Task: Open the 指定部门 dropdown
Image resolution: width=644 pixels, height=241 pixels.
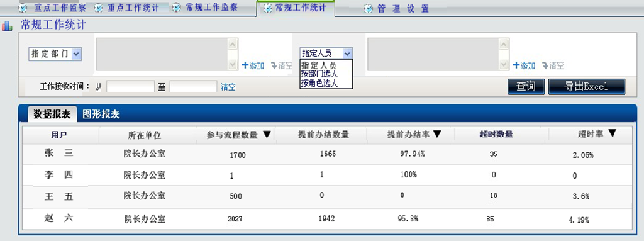Action: point(55,54)
